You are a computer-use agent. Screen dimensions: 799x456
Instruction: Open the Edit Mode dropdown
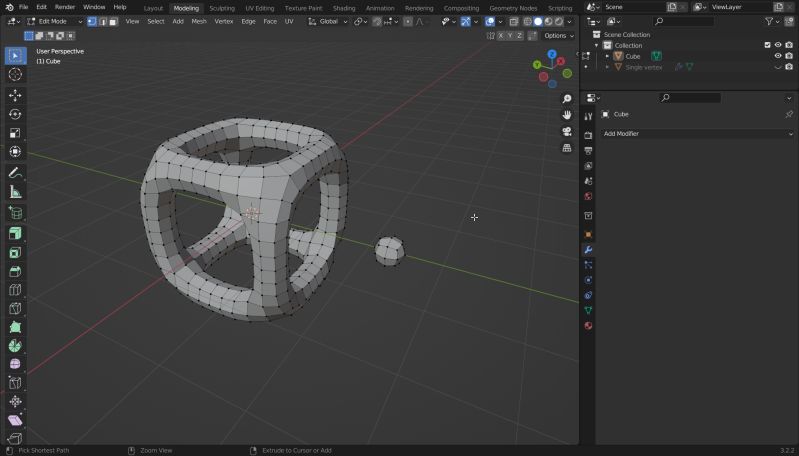tap(55, 21)
